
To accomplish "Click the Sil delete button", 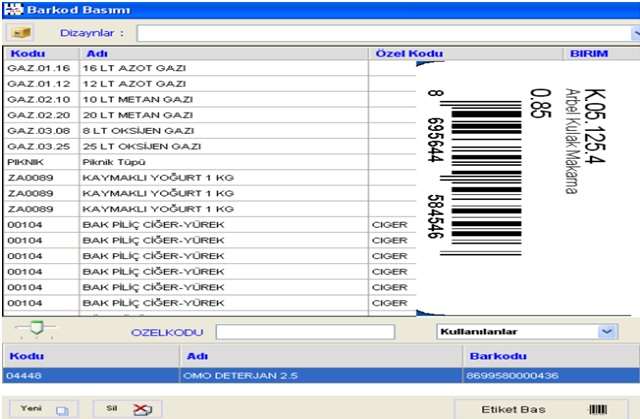I will click(127, 409).
